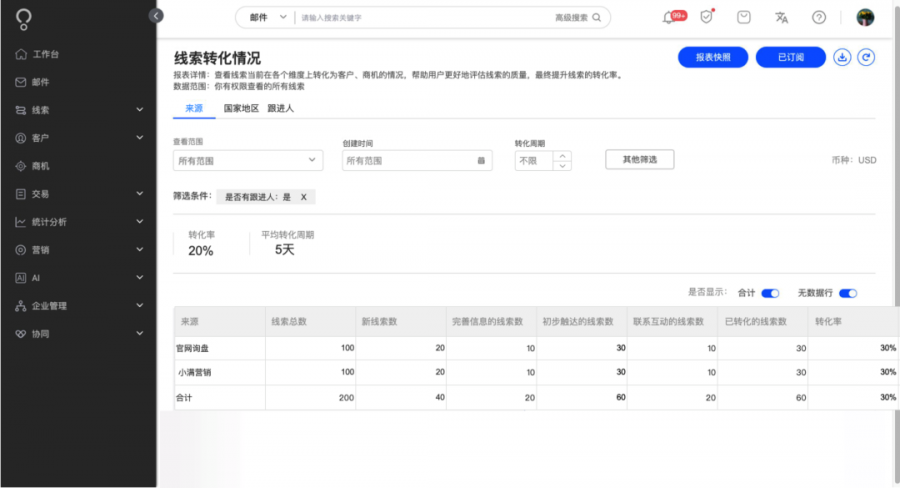The height and width of the screenshot is (488, 900).
Task: Open the language translation icon
Action: coord(781,18)
